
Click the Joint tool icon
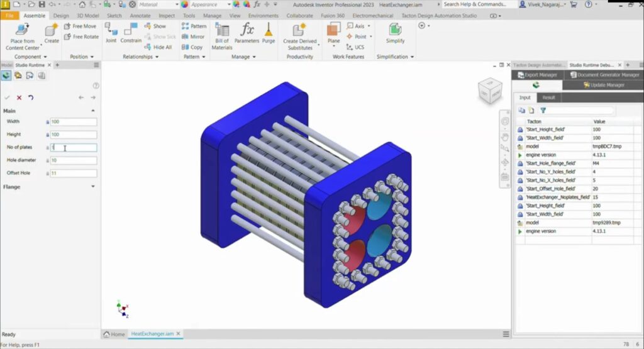[x=111, y=30]
